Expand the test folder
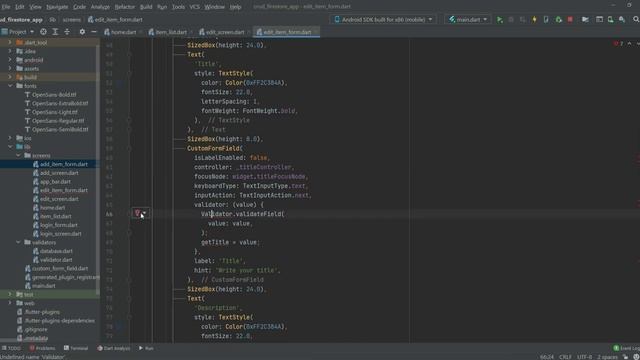This screenshot has width=640, height=360. click(10, 294)
